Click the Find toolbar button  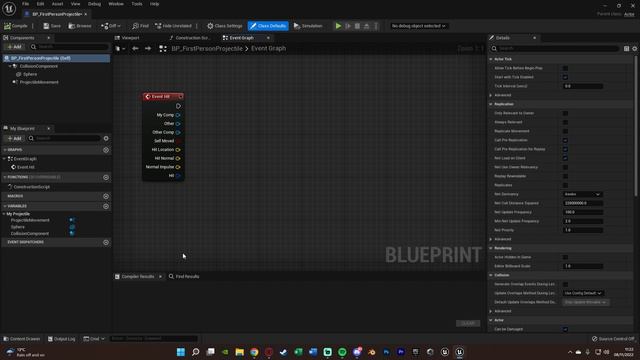pos(140,26)
